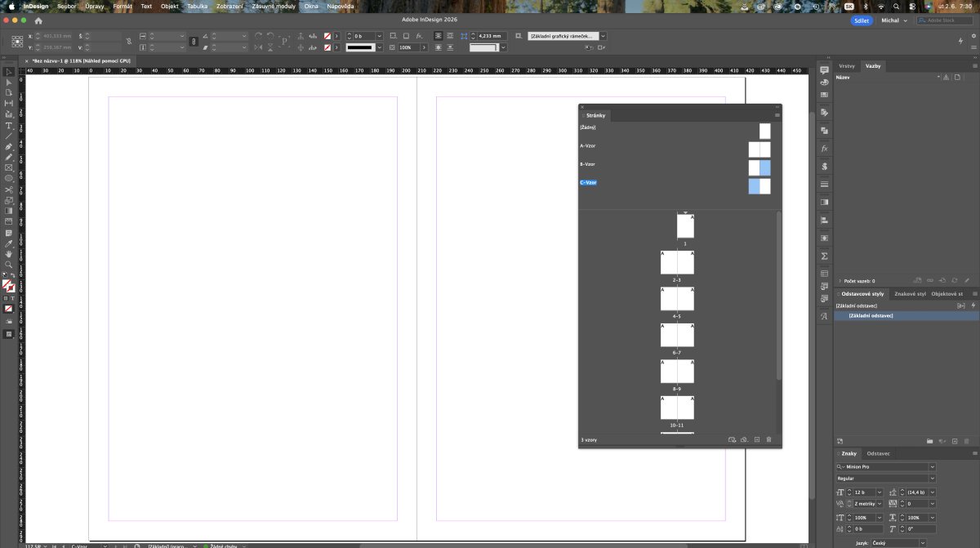Select the [Základní odstavec] highlighted style row
The width and height of the screenshot is (980, 548).
906,315
